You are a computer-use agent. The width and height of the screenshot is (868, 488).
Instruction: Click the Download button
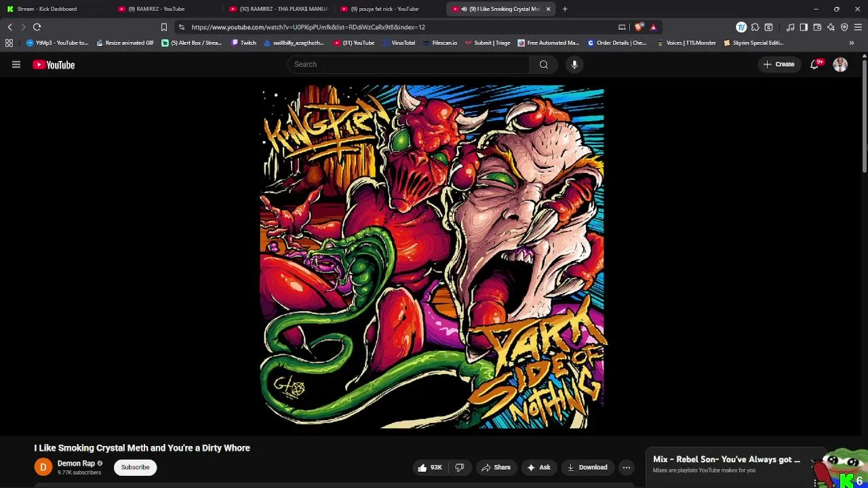coord(587,467)
